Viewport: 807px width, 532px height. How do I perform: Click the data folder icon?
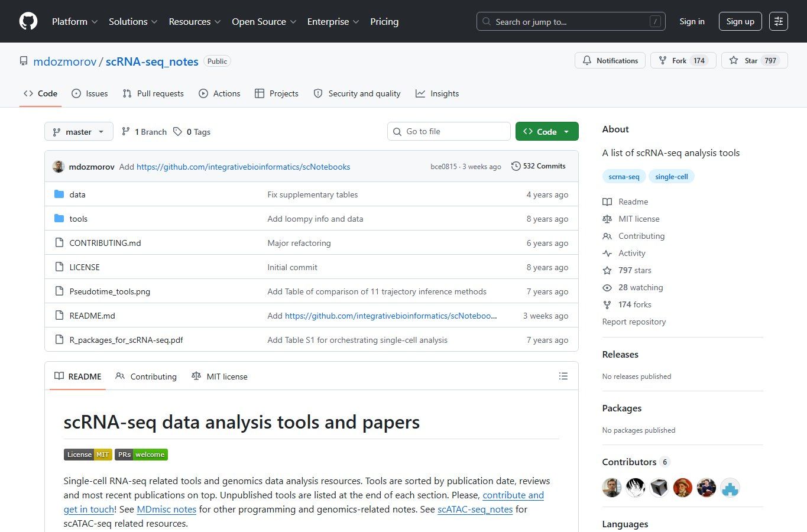point(59,194)
